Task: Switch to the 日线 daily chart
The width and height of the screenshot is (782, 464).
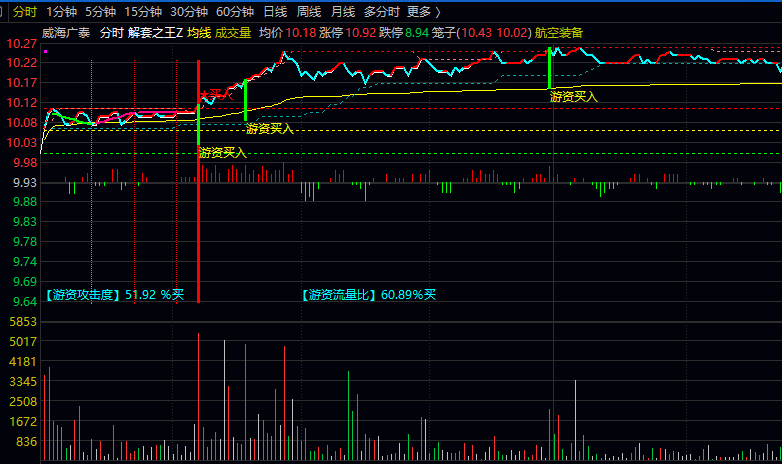Action: pyautogui.click(x=275, y=11)
